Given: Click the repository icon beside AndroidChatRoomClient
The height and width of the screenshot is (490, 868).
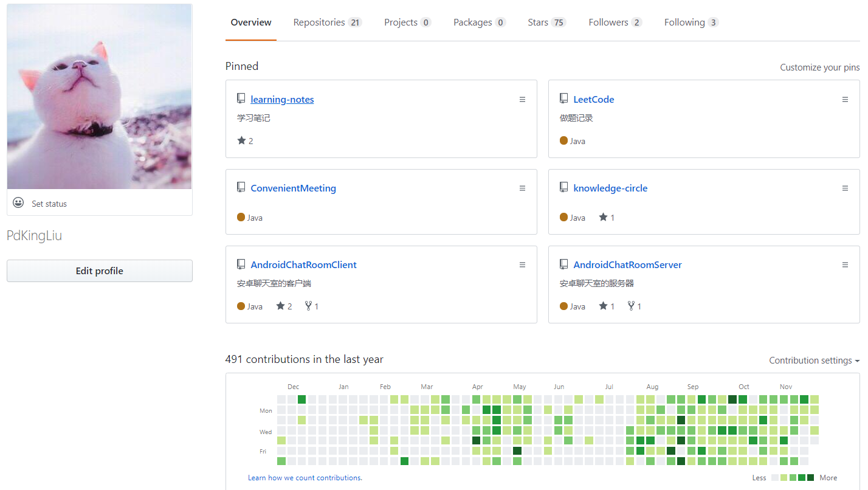Looking at the screenshot, I should pos(241,264).
